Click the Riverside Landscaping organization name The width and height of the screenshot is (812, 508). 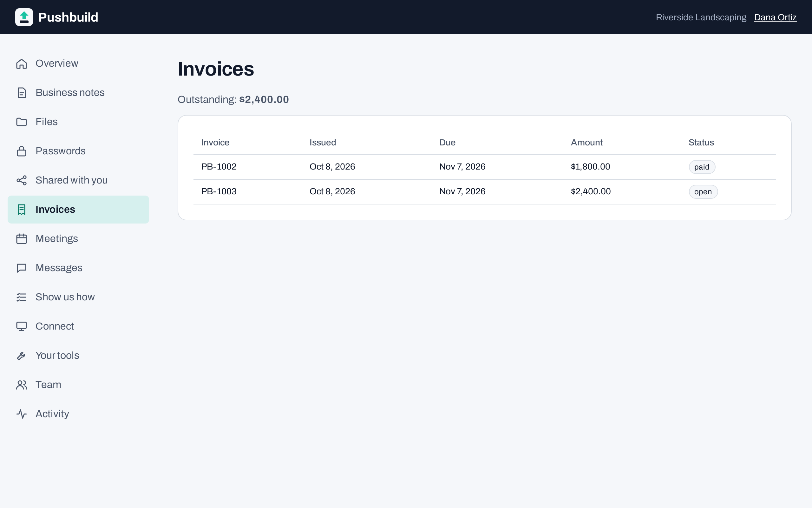coord(701,17)
